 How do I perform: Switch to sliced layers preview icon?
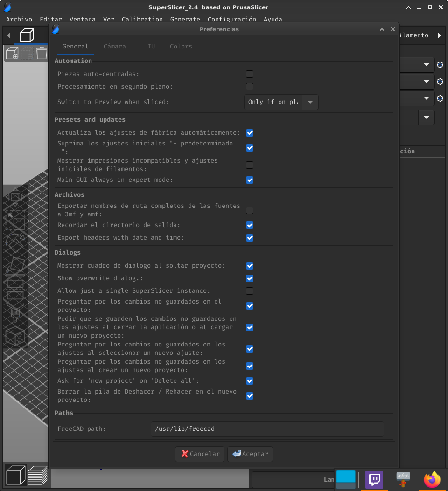pyautogui.click(x=38, y=475)
